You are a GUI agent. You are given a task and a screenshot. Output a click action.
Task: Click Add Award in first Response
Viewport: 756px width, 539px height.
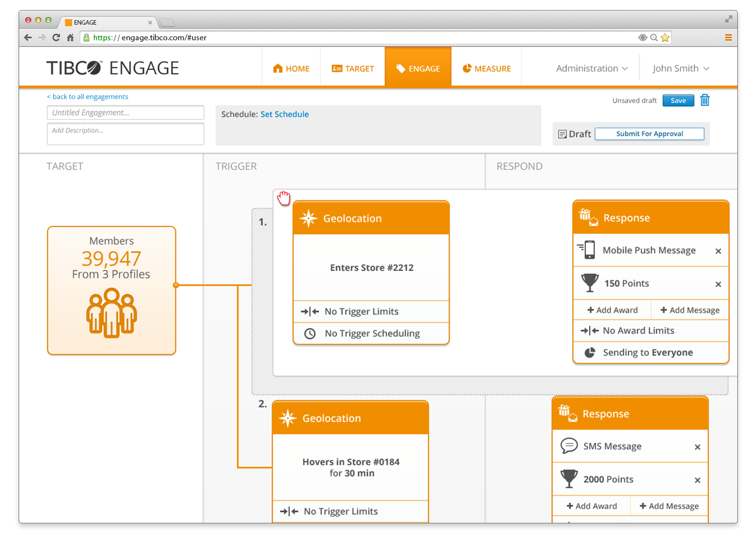tap(612, 310)
